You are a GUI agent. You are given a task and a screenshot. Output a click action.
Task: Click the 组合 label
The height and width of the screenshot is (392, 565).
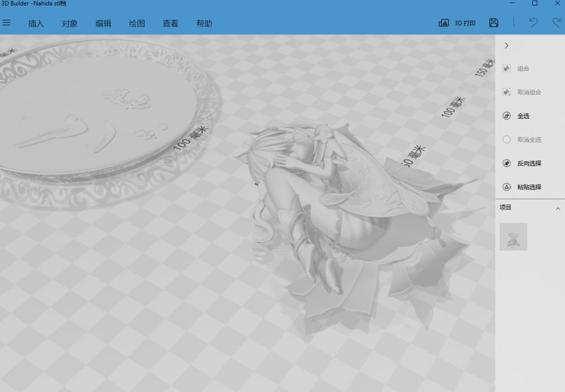click(523, 68)
